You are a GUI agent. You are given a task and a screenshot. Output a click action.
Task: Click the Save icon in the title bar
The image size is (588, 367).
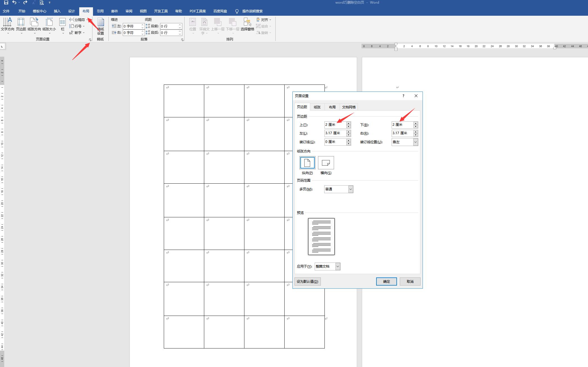(x=6, y=3)
